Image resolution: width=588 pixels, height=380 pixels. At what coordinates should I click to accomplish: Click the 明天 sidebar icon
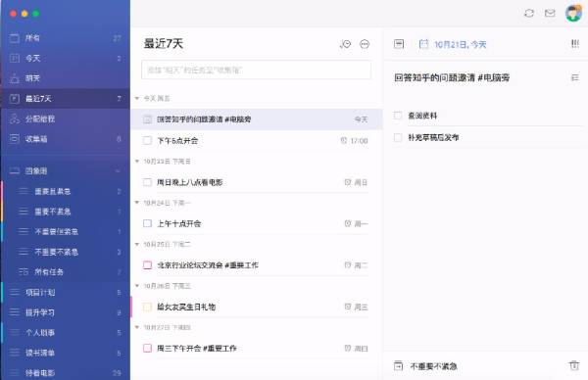(15, 78)
